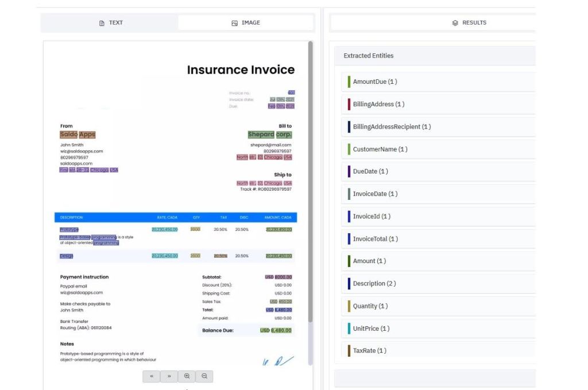Click the document icon beside TEXT
The width and height of the screenshot is (588, 390).
[102, 22]
